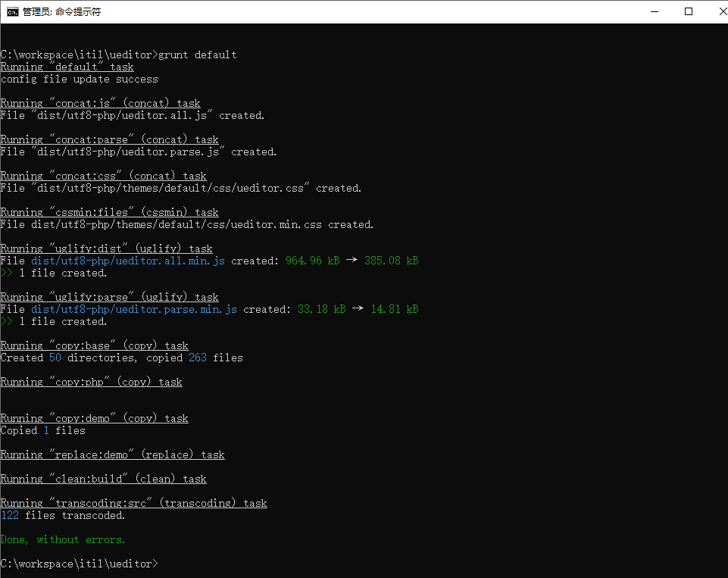Viewport: 728px width, 578px height.
Task: Open the command prompt system menu icon
Action: point(13,11)
